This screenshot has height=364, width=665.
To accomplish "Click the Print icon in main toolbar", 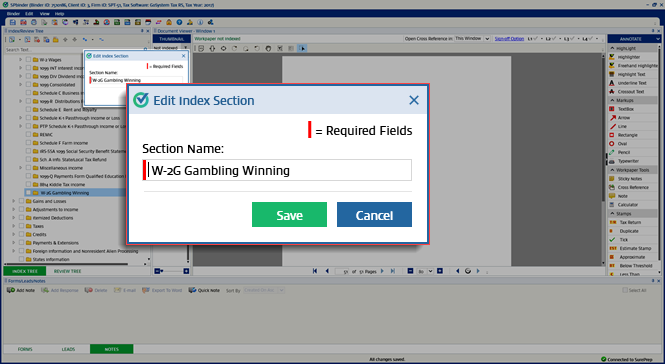I will point(34,22).
